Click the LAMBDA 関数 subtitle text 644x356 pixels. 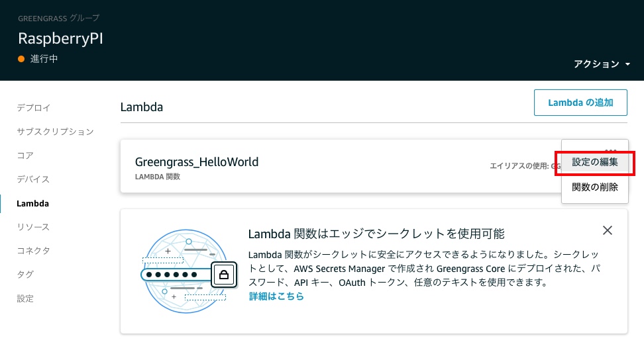tap(157, 177)
